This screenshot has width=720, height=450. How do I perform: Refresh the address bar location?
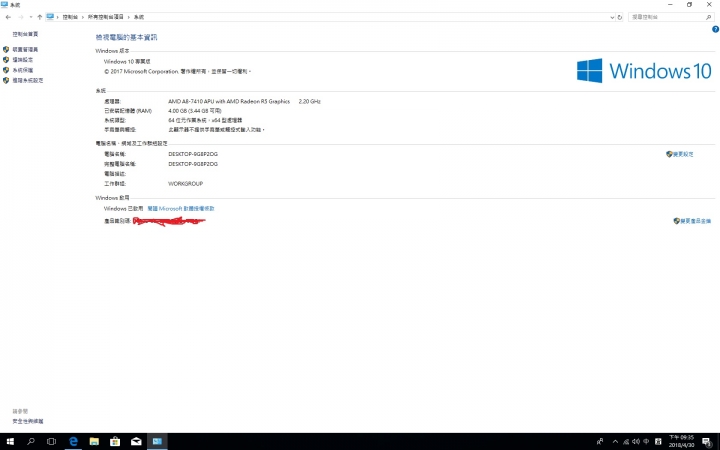(619, 17)
